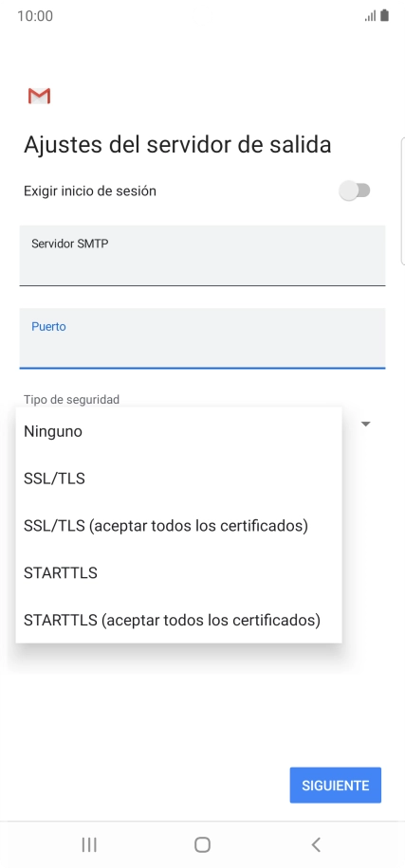Tap the home navigation icon
The width and height of the screenshot is (405, 868).
202,844
